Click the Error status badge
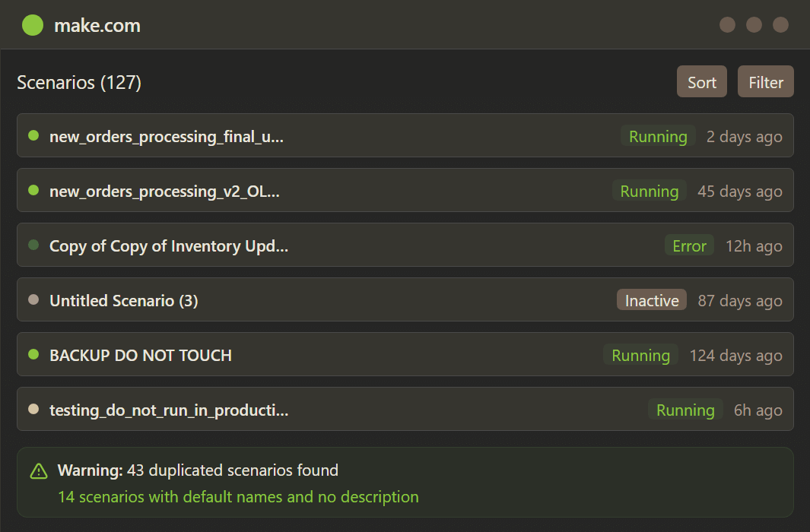Viewport: 810px width, 532px height. pos(689,245)
